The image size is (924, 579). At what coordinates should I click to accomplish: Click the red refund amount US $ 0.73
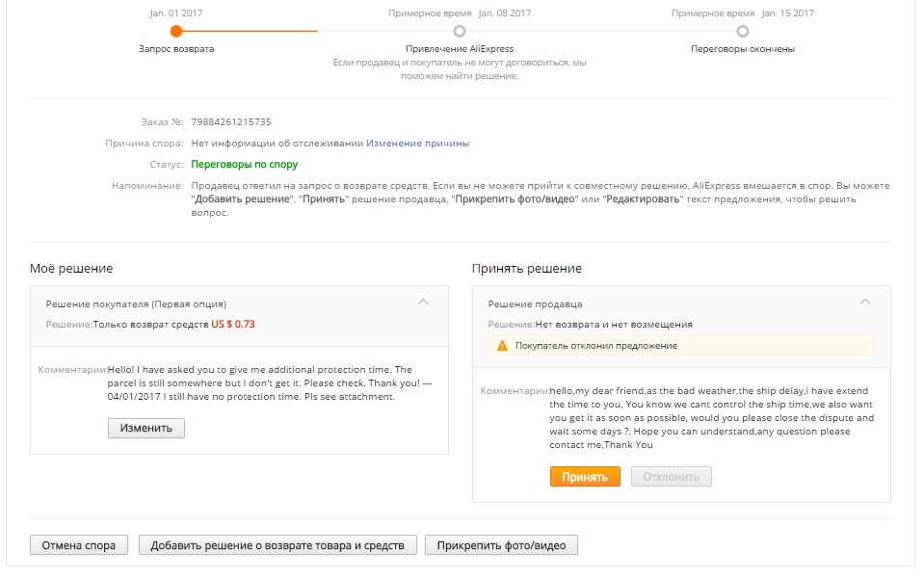233,325
